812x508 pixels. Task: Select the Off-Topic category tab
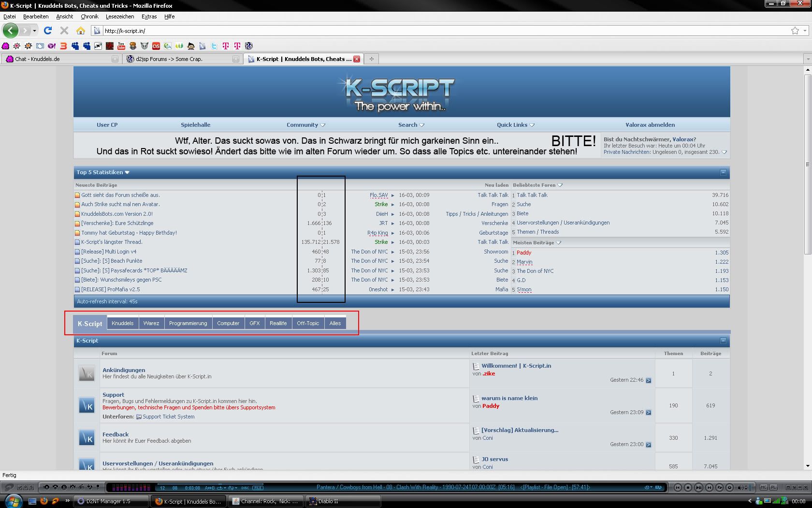click(308, 323)
